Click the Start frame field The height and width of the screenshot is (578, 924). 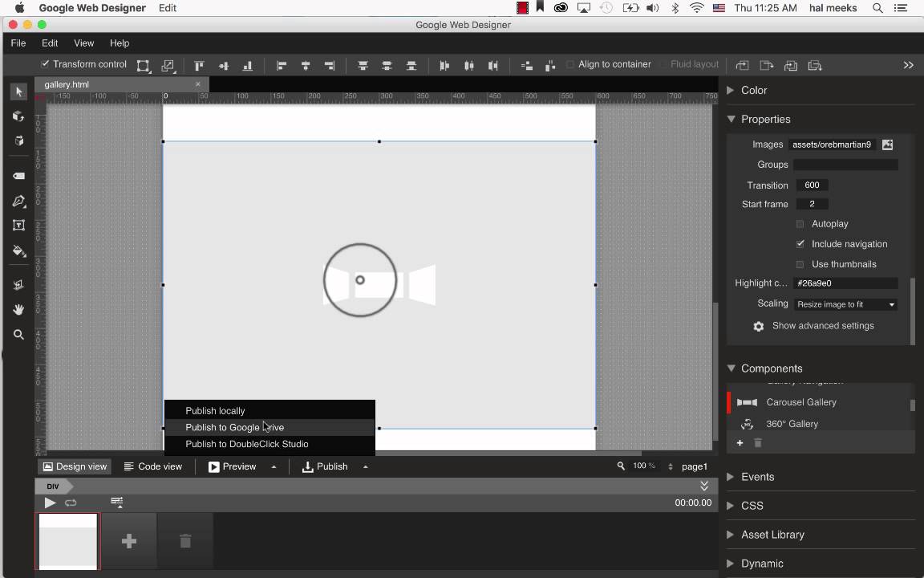coord(812,204)
